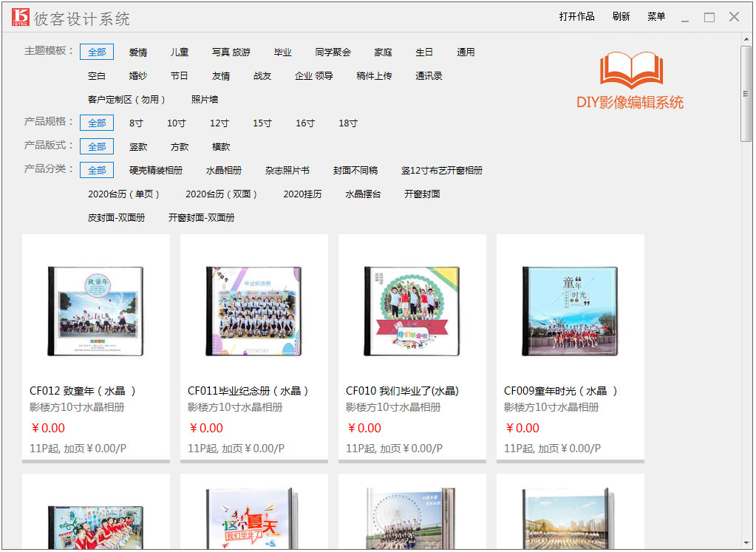Select 全部 under 产品分类
Viewport: 756px width, 552px height.
click(97, 170)
